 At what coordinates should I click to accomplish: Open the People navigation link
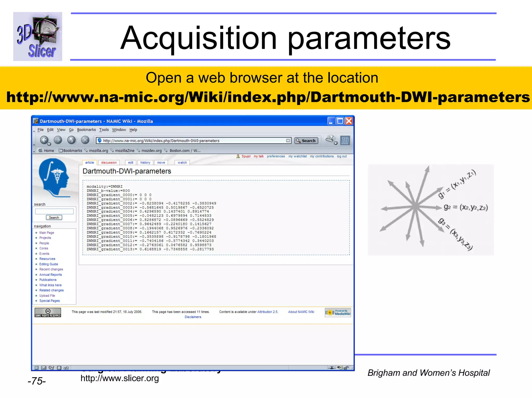click(44, 243)
